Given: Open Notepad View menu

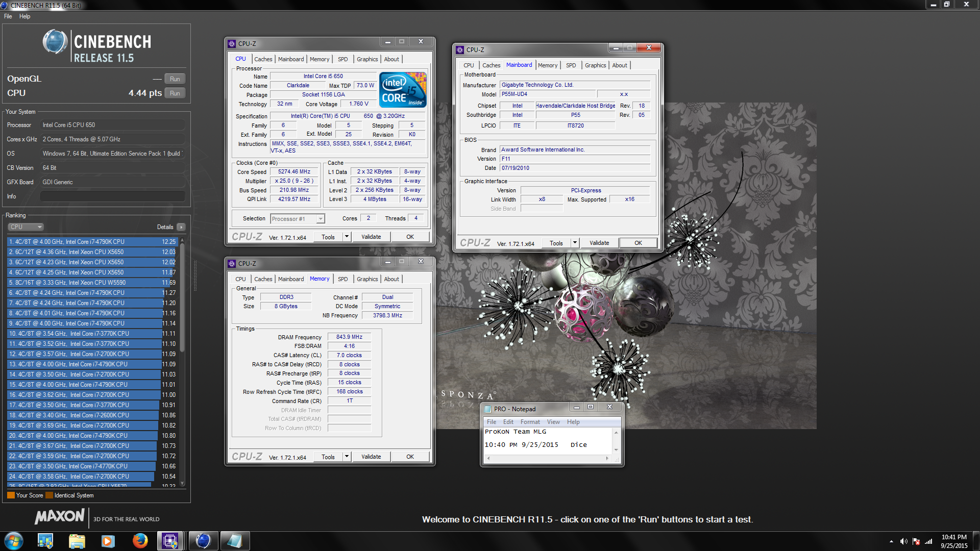Looking at the screenshot, I should point(553,422).
